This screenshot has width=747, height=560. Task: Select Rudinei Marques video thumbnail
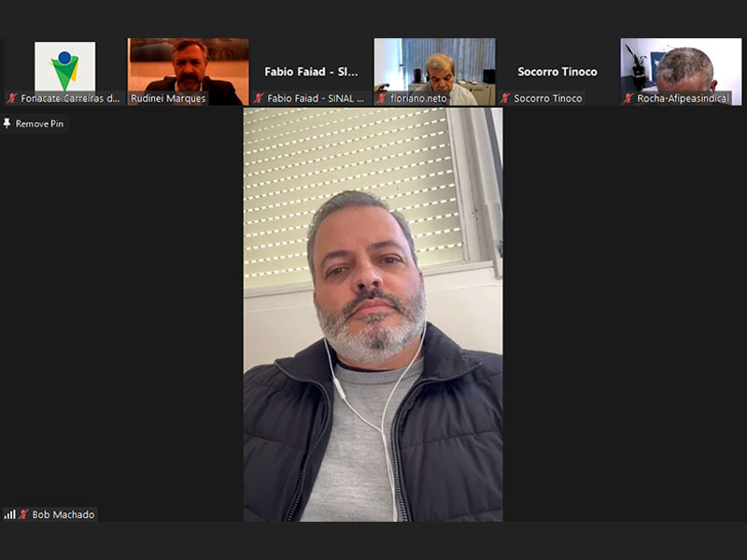188,63
